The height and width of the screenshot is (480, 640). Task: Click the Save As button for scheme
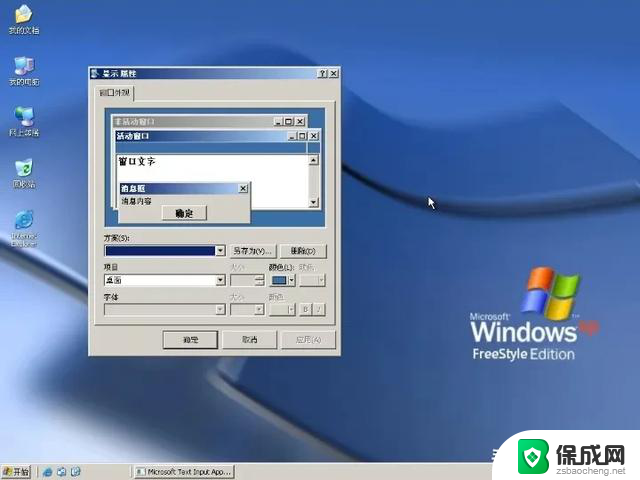253,251
